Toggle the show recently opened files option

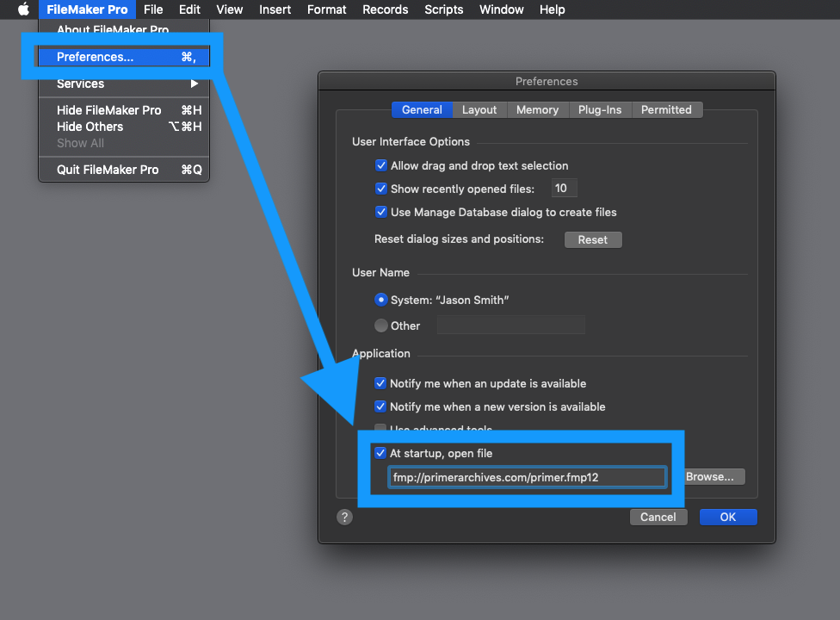click(x=381, y=188)
